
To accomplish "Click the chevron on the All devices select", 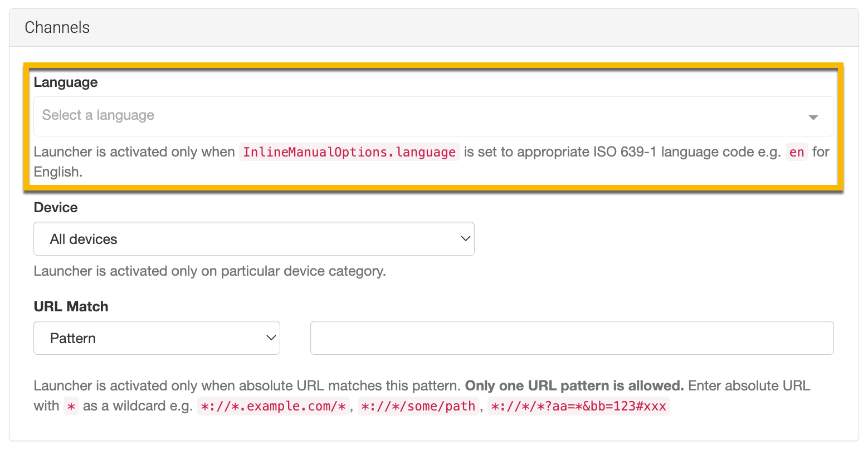I will click(x=465, y=239).
